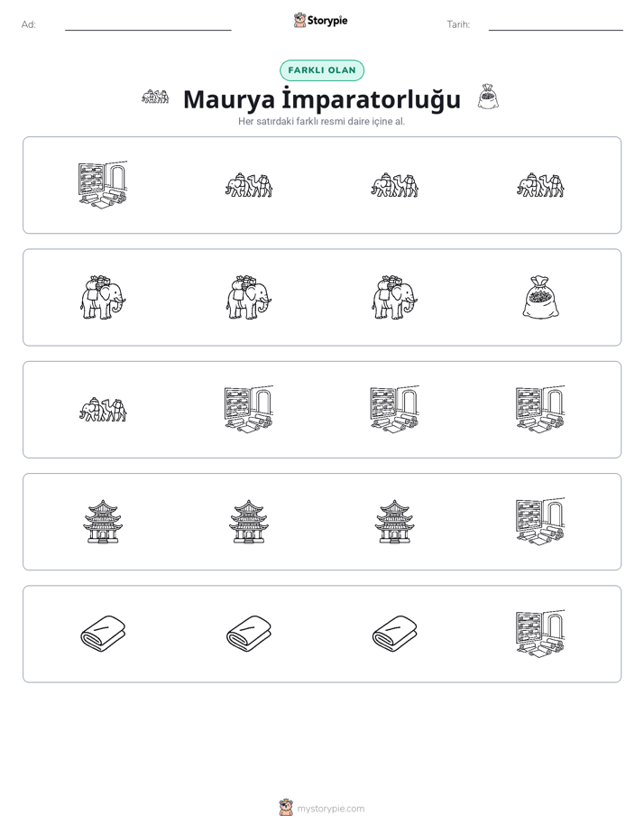Select the spice sack in the second row

click(x=540, y=297)
